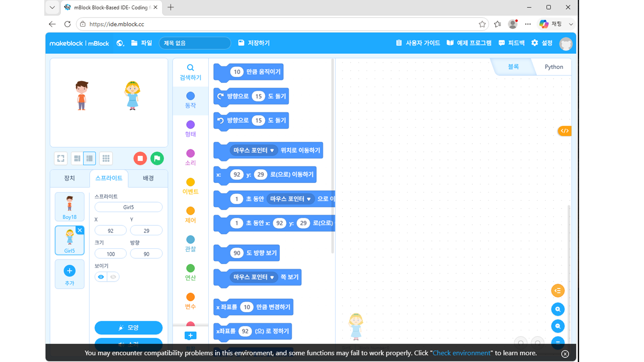Show the sprite with the eye toggle
Screen dimensions: 644x362
(x=101, y=277)
